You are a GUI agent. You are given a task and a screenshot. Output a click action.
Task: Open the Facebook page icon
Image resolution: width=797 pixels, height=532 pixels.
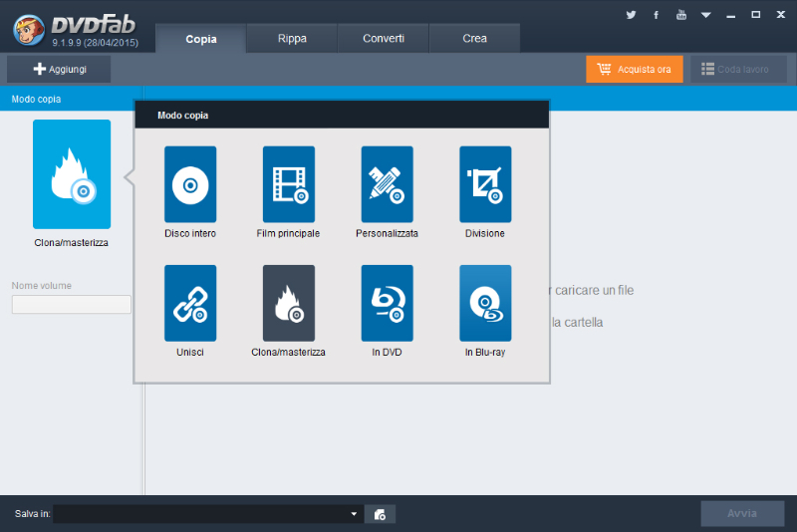656,15
